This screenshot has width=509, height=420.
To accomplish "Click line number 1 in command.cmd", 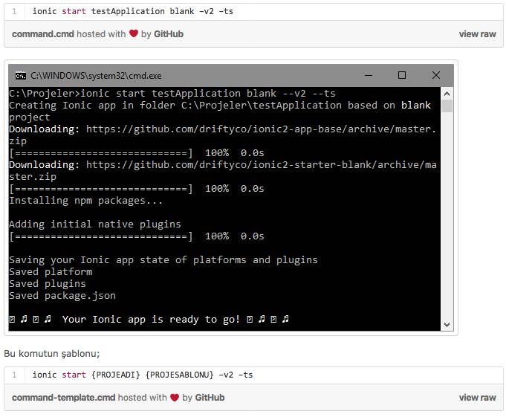I will click(14, 11).
